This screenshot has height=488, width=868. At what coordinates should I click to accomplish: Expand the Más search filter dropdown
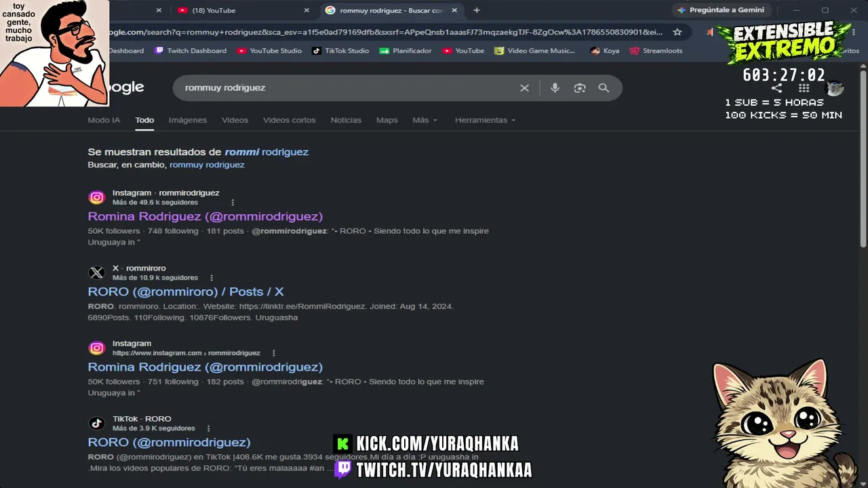pyautogui.click(x=425, y=120)
